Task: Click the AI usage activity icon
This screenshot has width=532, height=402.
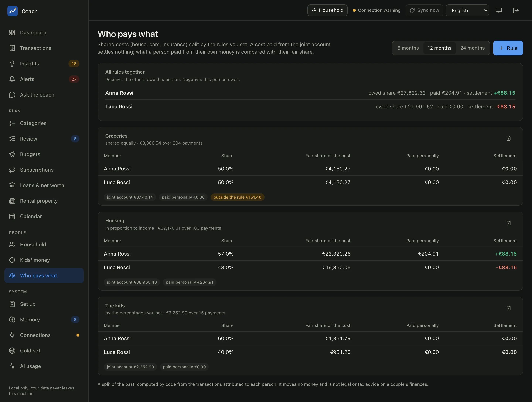Action: [12, 366]
